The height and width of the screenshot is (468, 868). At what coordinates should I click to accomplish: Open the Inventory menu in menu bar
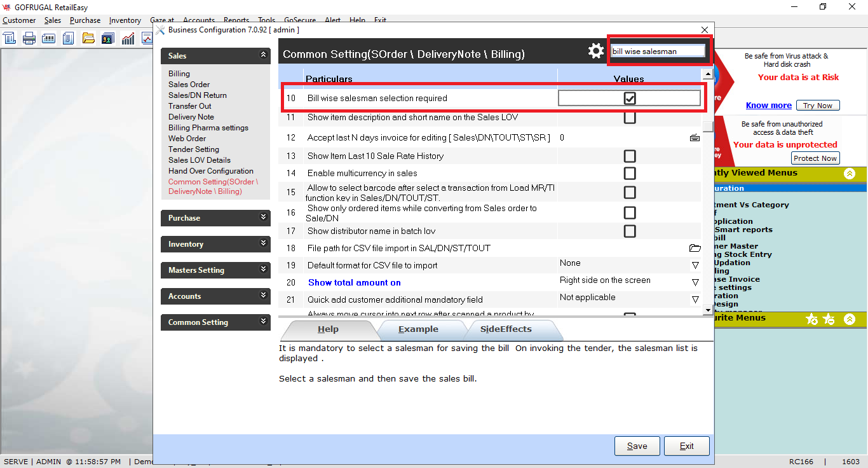coord(125,20)
